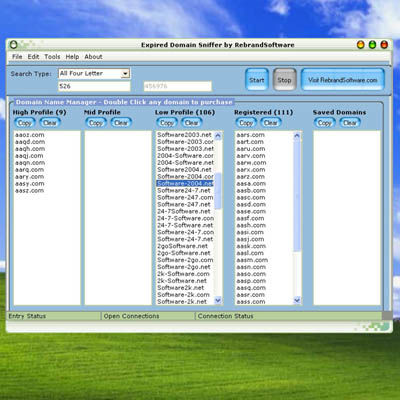Click the Start button
Image resolution: width=400 pixels, height=400 pixels.
click(257, 80)
